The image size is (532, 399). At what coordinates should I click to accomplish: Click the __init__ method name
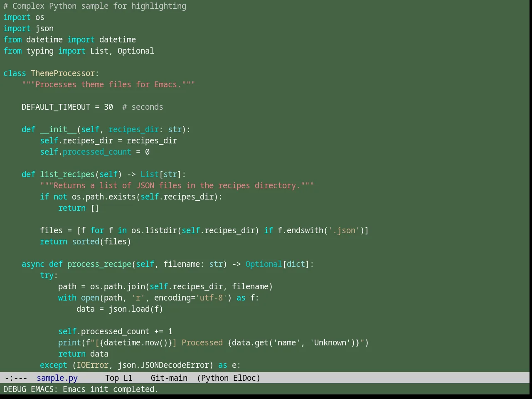click(58, 129)
